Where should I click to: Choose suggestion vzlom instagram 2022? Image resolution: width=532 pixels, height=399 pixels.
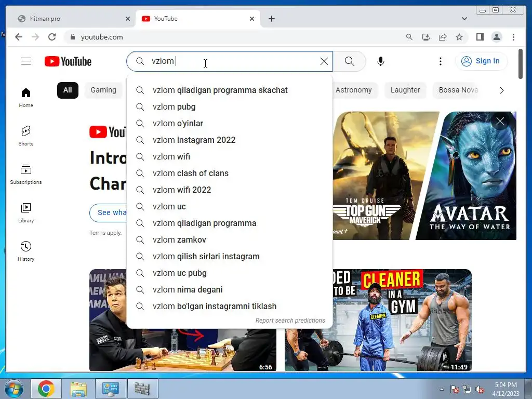(230, 140)
